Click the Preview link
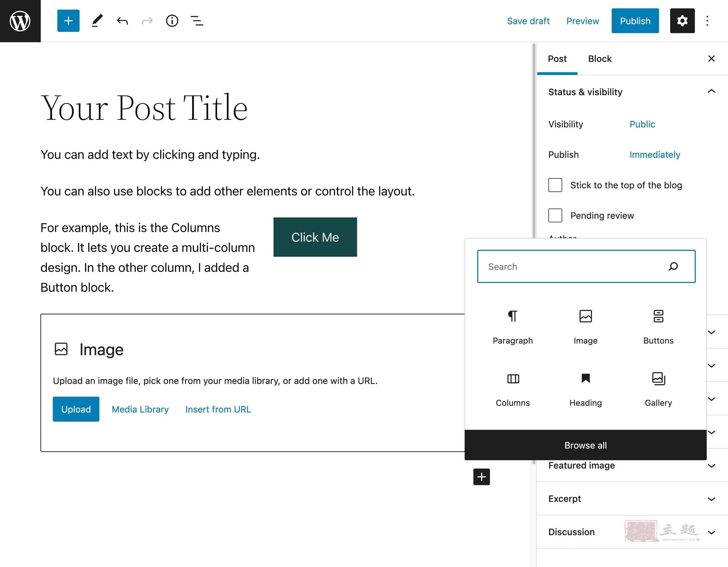Screen dimensions: 728x567 (x=583, y=21)
